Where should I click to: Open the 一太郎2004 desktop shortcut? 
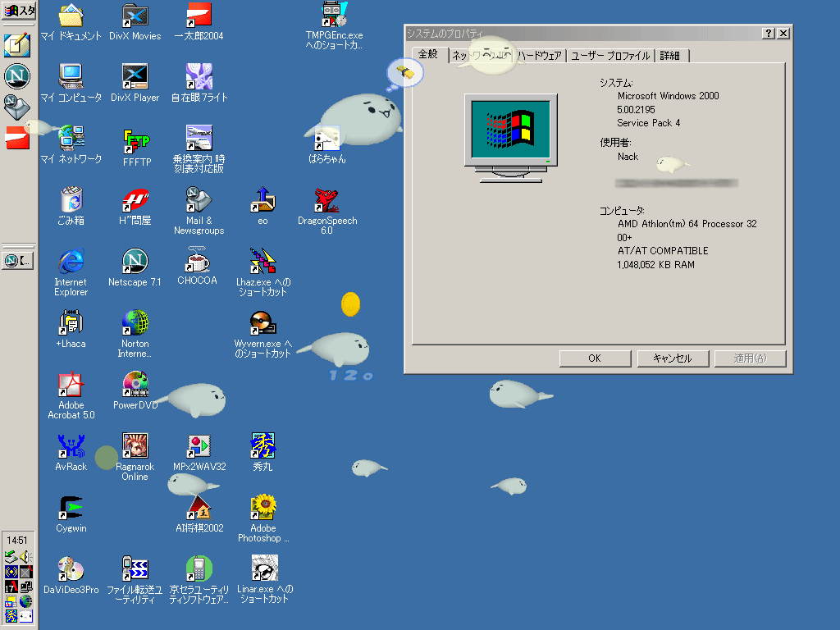pos(199,21)
